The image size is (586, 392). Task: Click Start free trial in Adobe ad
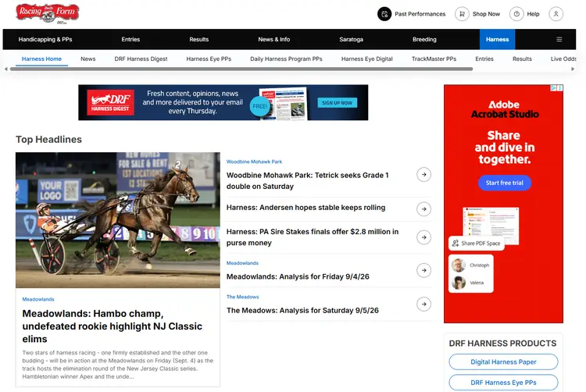[505, 183]
